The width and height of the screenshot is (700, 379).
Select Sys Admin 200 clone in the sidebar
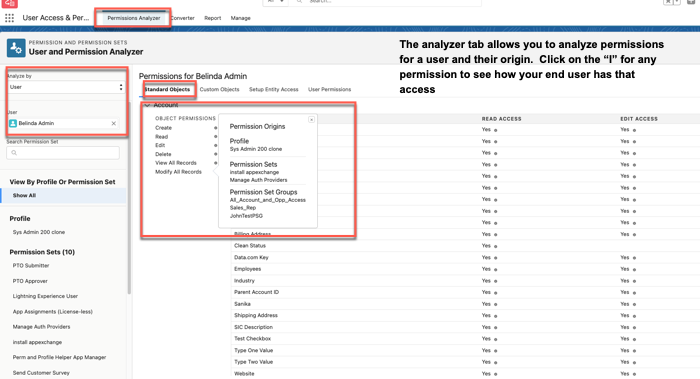tap(39, 232)
